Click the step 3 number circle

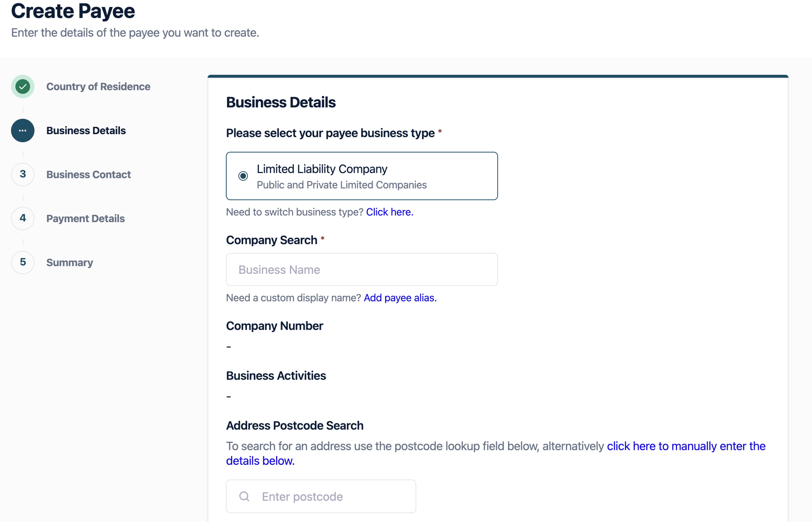[23, 174]
